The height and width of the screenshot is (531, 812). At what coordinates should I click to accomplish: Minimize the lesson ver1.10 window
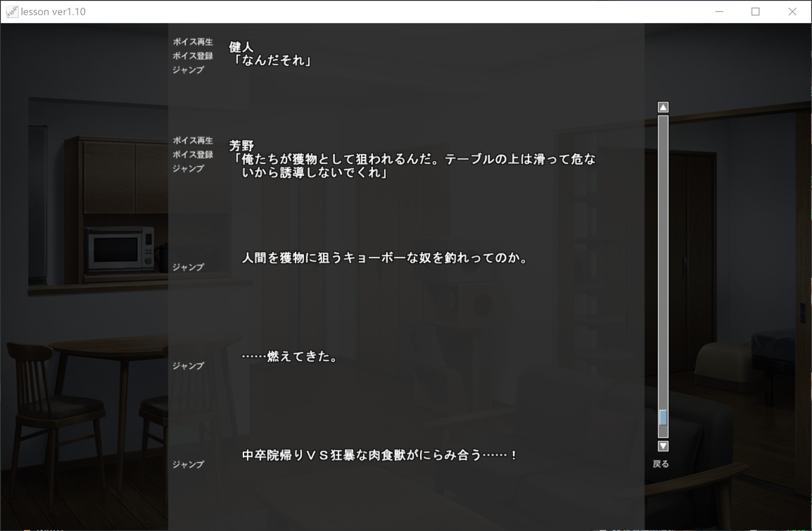click(719, 12)
